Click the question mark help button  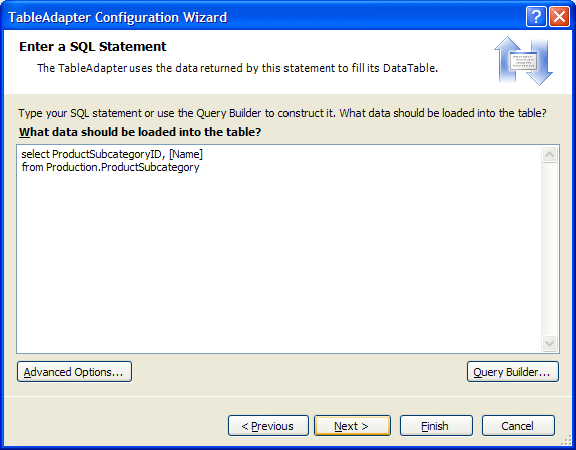point(536,17)
